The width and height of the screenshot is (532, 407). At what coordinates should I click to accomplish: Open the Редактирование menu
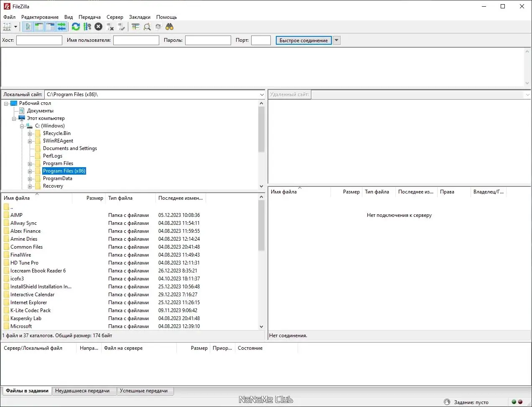[x=40, y=17]
